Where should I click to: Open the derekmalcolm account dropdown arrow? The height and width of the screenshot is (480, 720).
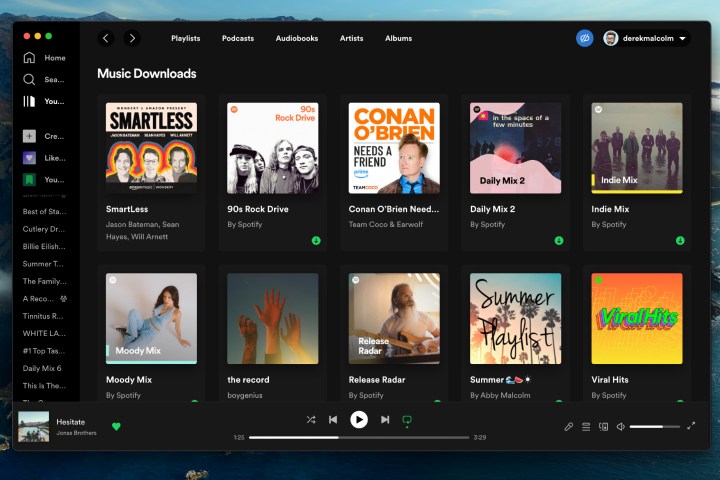coord(682,39)
